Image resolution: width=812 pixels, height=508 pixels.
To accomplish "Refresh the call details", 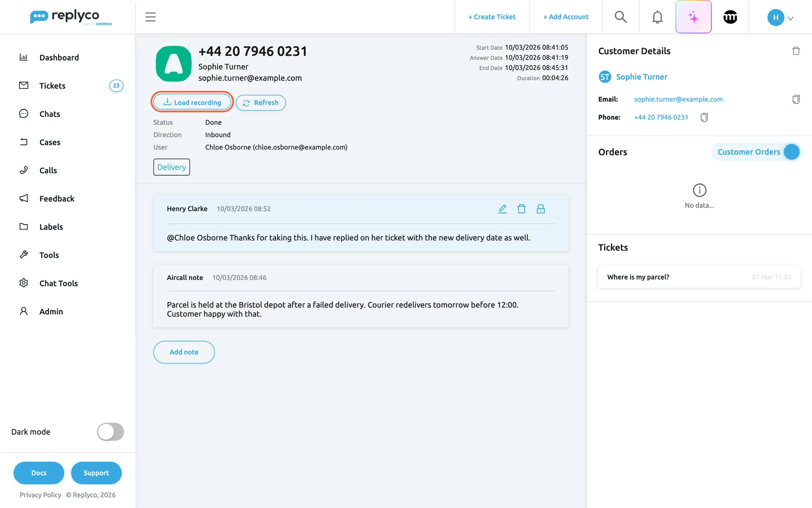I will tap(261, 103).
